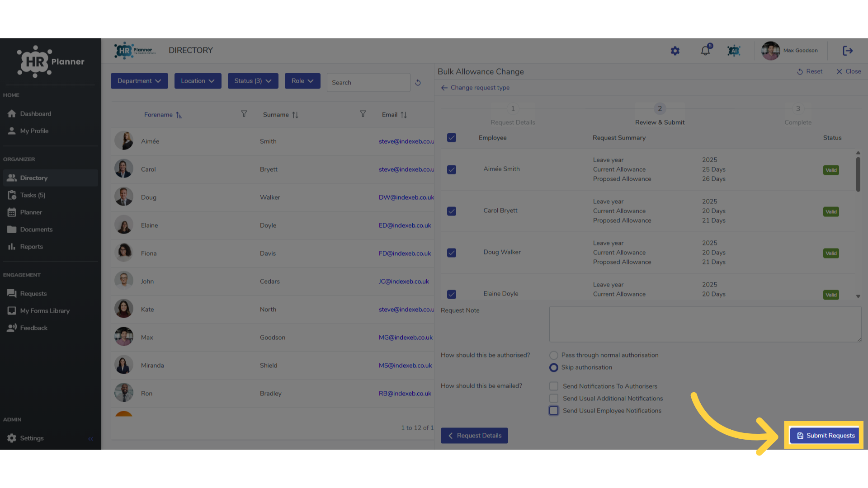Enable Send Usual Additional Notifications
Viewport: 868px width, 488px height.
pos(554,399)
